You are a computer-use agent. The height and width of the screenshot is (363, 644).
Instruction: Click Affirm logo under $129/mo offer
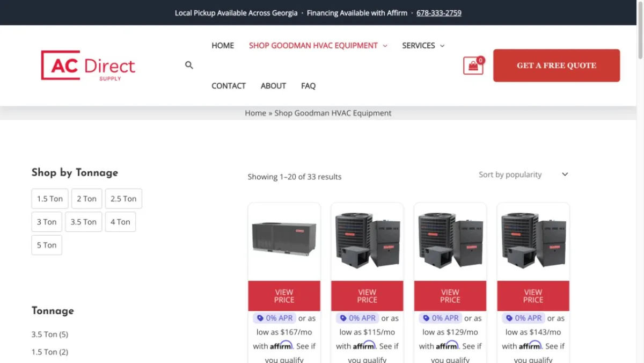(x=447, y=345)
